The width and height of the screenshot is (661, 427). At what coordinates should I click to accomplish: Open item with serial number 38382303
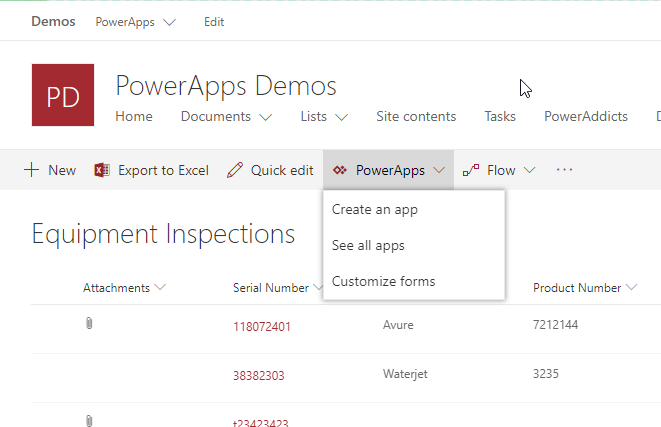(259, 376)
